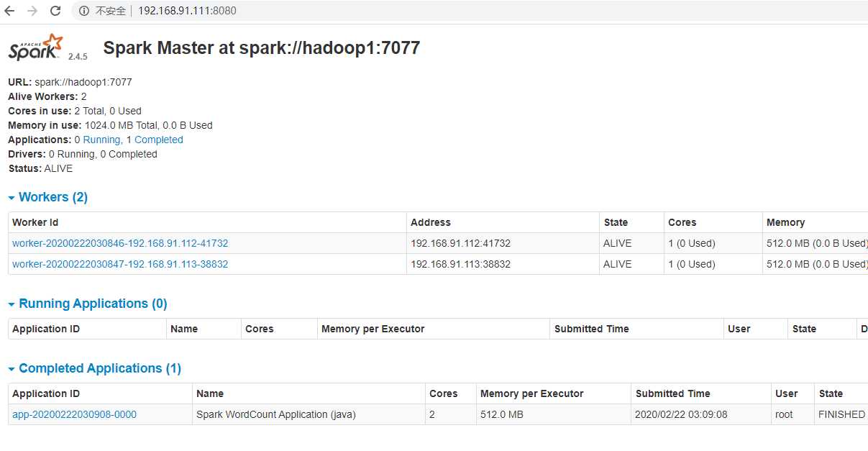Open worker 192.168.91.112-41732 link
This screenshot has width=868, height=451.
(x=120, y=243)
